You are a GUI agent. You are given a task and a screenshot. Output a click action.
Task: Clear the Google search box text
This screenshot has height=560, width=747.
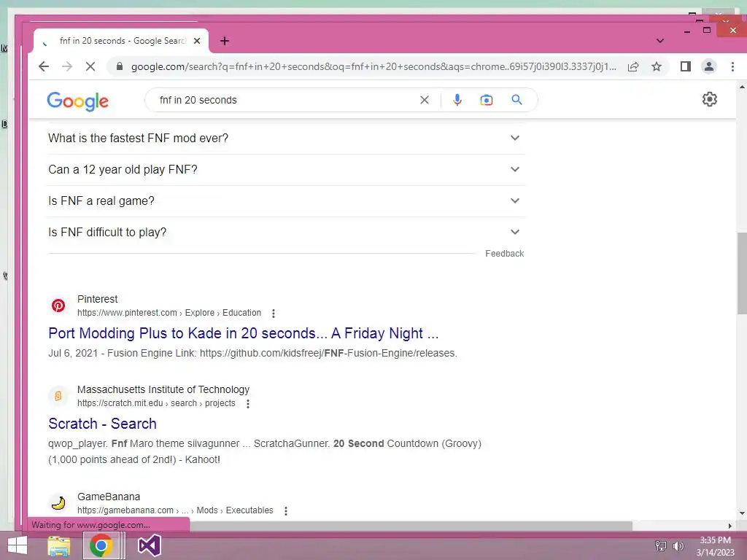(x=424, y=100)
